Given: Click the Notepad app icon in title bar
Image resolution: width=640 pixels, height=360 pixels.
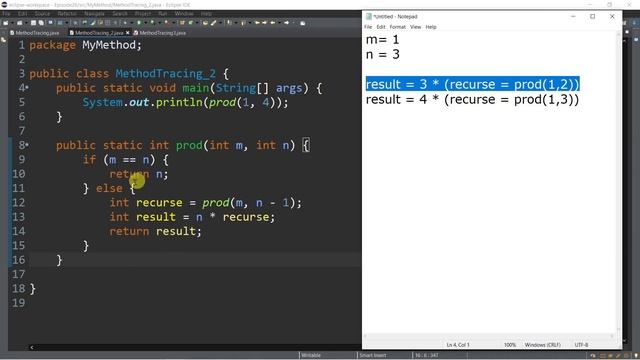Looking at the screenshot, I should tap(369, 16).
